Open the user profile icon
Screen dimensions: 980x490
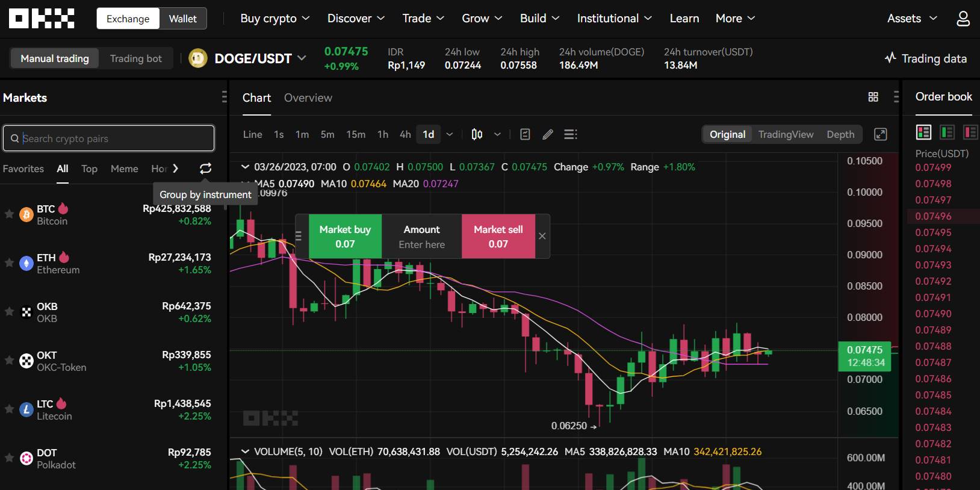963,19
